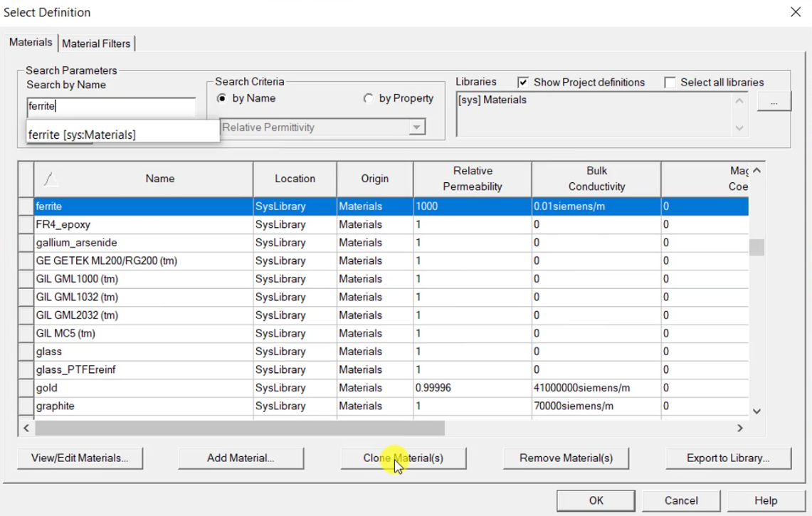Close the Select Definition dialog
This screenshot has width=812, height=516.
coord(795,13)
